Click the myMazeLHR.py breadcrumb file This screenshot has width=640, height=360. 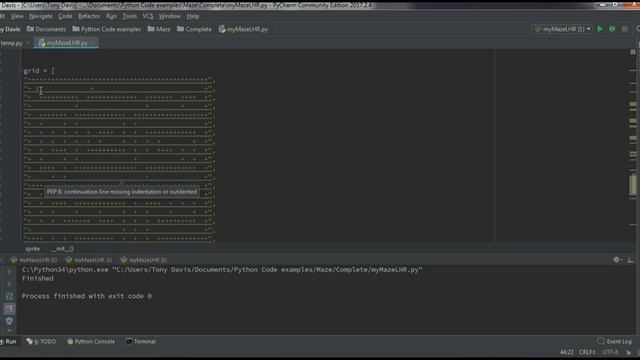point(243,29)
